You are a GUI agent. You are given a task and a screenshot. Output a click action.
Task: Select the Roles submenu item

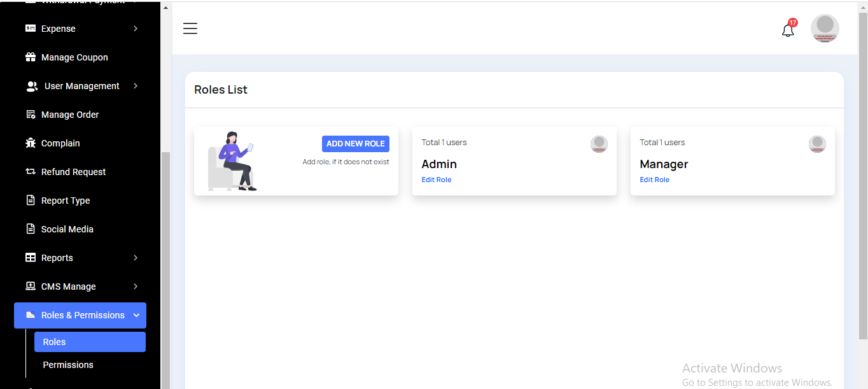(x=90, y=342)
